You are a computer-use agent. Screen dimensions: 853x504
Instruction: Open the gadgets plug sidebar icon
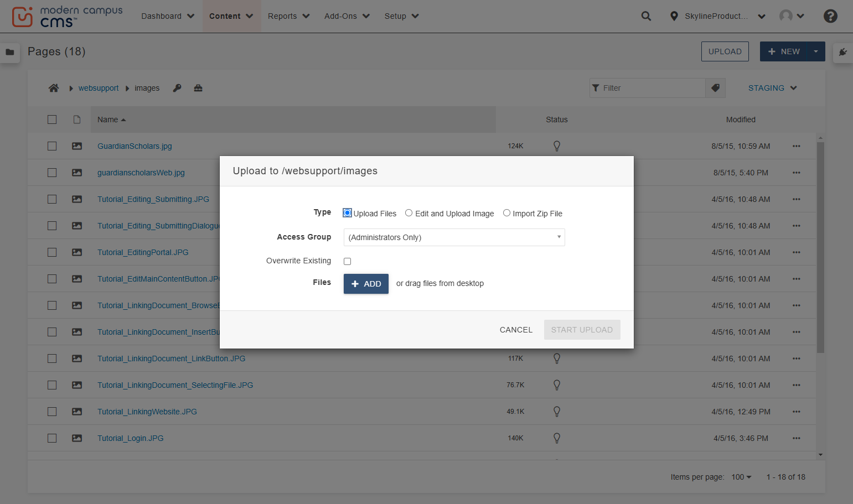[843, 52]
